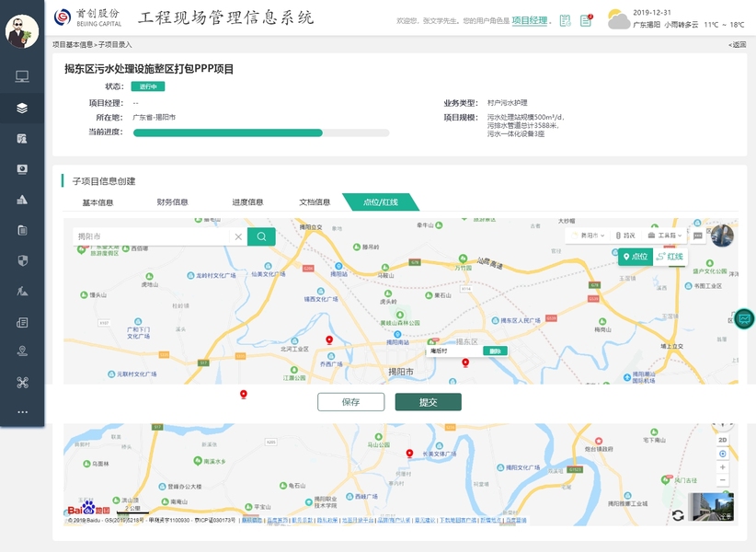Switch to 红线 red line mode
The height and width of the screenshot is (552, 756).
tap(670, 257)
